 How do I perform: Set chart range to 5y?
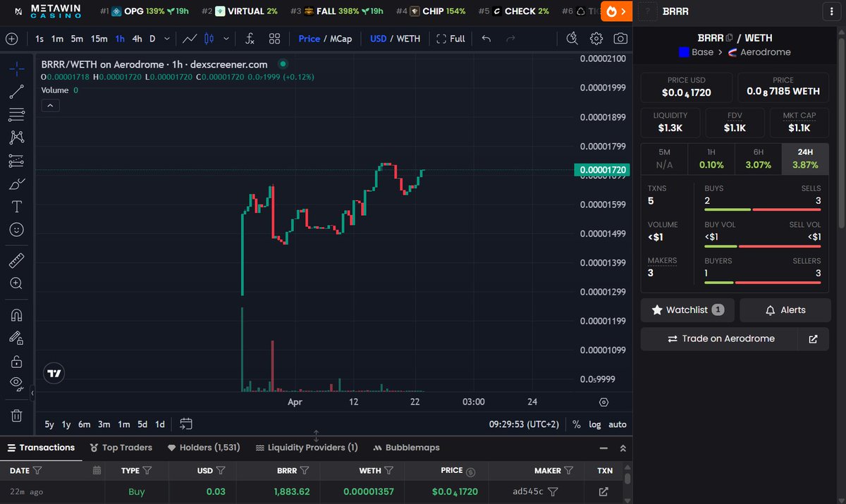point(49,424)
